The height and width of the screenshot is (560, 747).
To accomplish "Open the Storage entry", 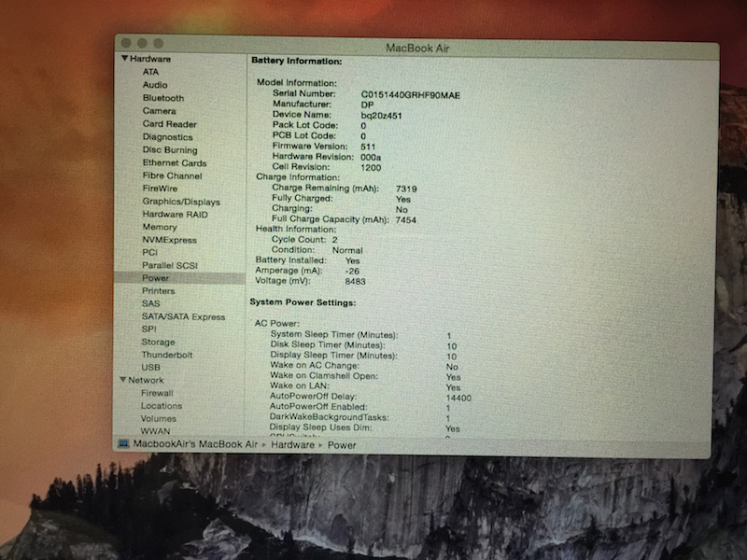I will tap(158, 342).
